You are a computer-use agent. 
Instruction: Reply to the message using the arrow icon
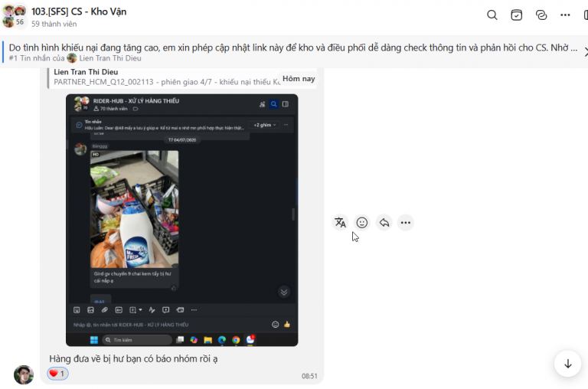coord(384,222)
